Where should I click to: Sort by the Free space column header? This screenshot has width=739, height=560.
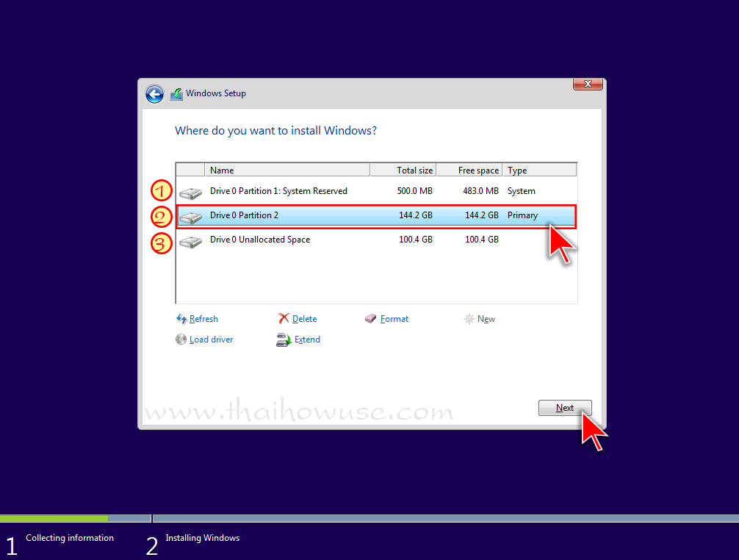(469, 170)
